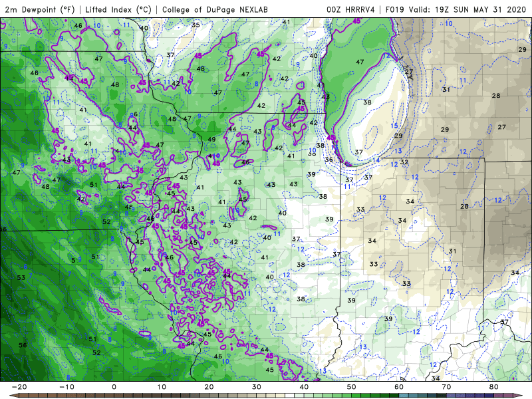Click "College of DuPage NEXLAB" header text
The height and width of the screenshot is (399, 532).
click(215, 10)
